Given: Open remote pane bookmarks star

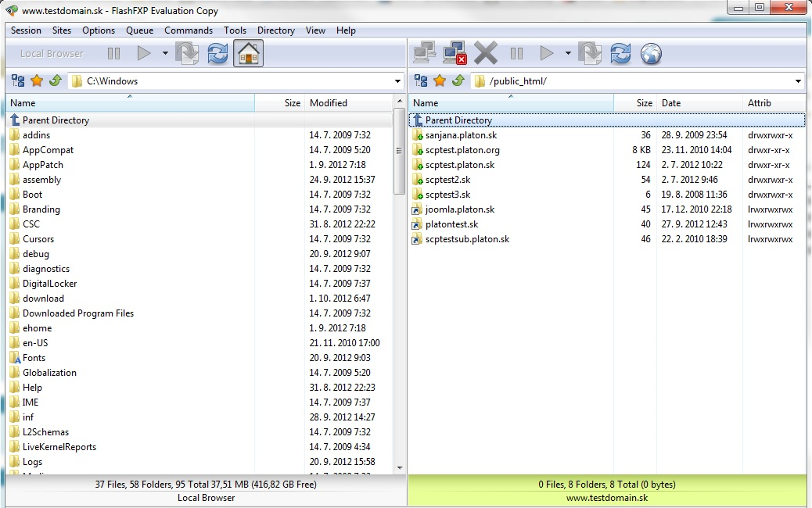Looking at the screenshot, I should (440, 80).
